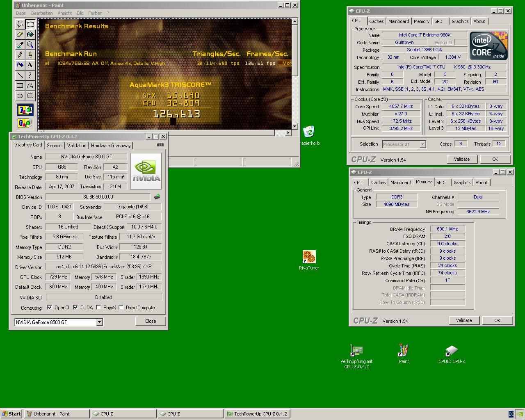Select the Curve tool in Paint

tap(30, 75)
